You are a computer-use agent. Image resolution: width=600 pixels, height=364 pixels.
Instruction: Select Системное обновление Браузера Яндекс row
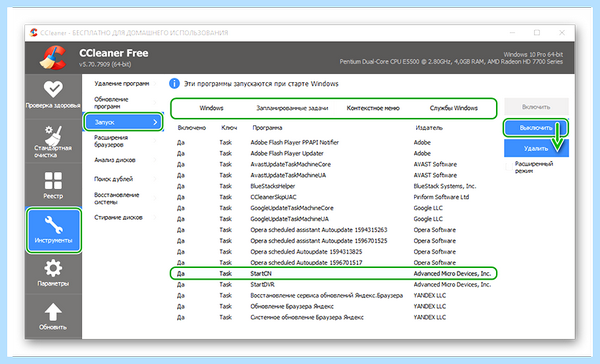333,317
